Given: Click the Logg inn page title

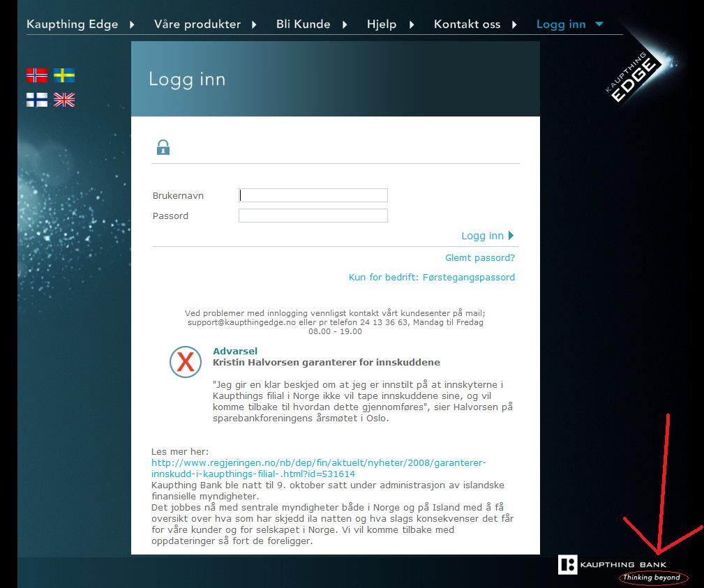Looking at the screenshot, I should tap(187, 80).
